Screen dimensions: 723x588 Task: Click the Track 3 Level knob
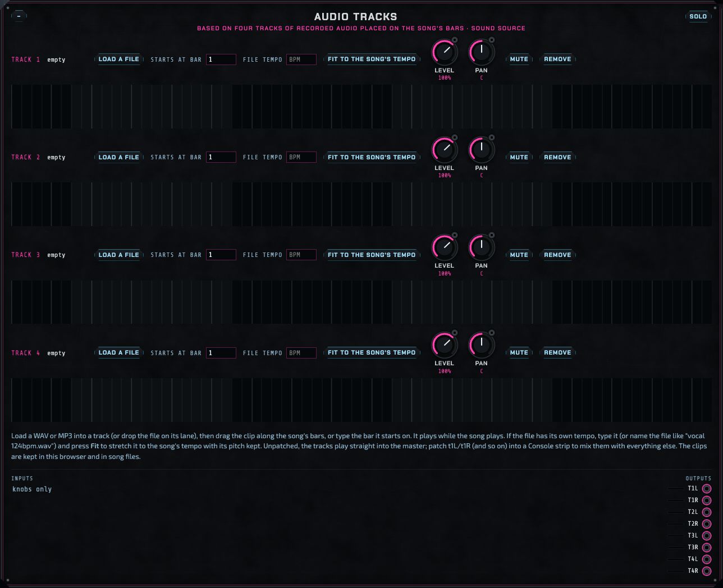coord(444,248)
